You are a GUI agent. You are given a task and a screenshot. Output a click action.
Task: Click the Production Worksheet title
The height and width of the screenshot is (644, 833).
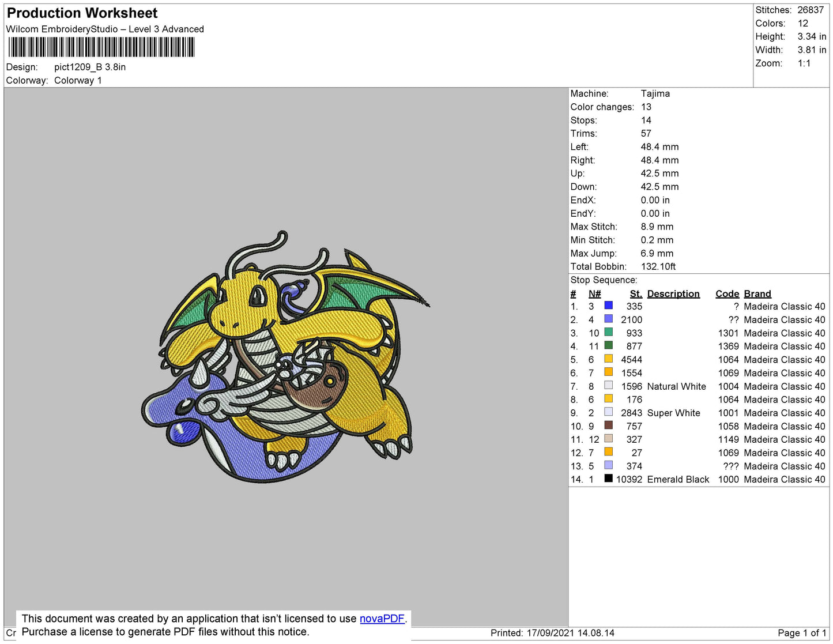pyautogui.click(x=82, y=13)
